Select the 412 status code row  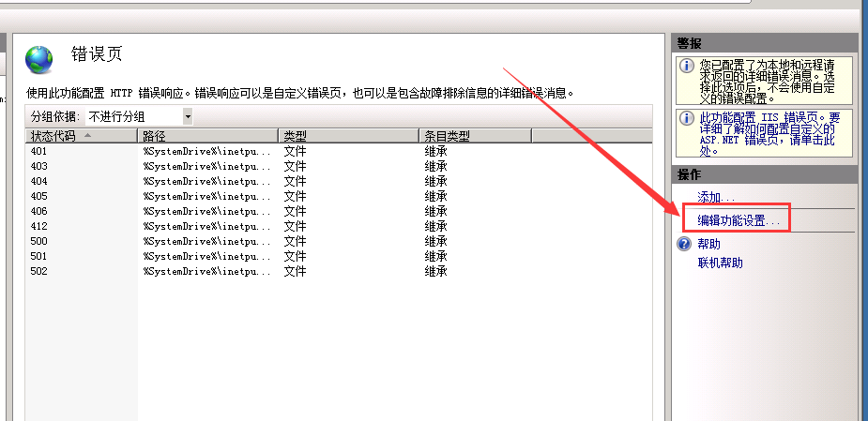click(39, 226)
